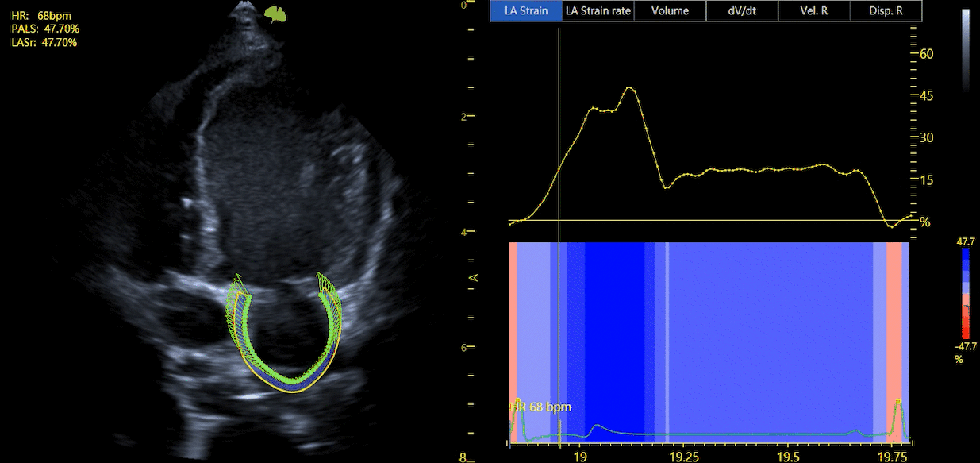The height and width of the screenshot is (463, 980).
Task: Switch to the Vel. R tab
Action: tap(813, 11)
